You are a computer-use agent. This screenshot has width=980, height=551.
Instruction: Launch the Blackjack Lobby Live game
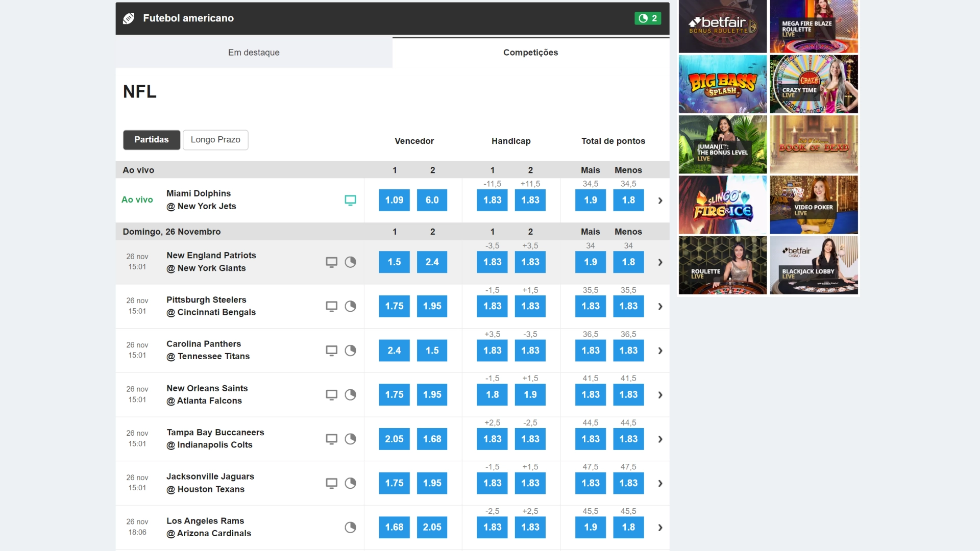(814, 265)
